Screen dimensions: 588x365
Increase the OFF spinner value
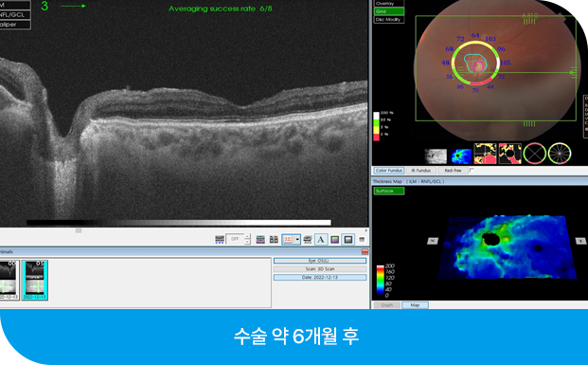pos(247,237)
